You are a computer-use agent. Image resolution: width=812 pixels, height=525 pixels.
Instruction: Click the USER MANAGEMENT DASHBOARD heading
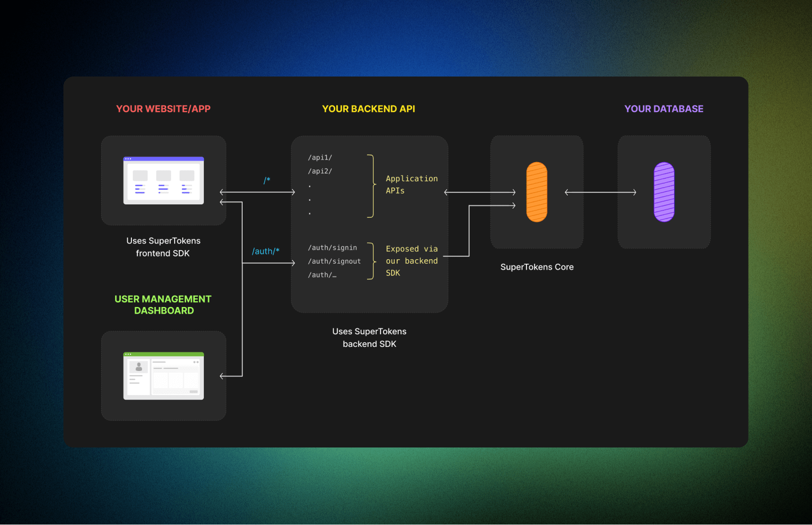[163, 305]
